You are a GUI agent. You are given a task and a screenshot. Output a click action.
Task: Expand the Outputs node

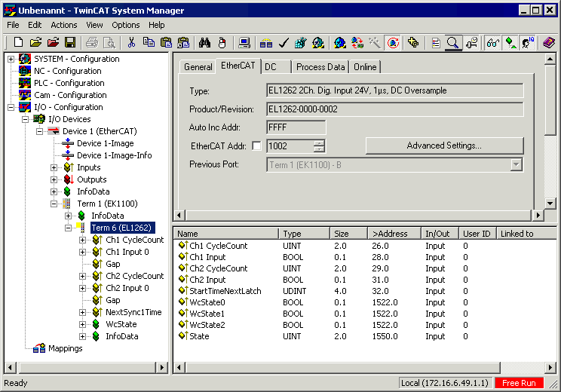pyautogui.click(x=54, y=179)
